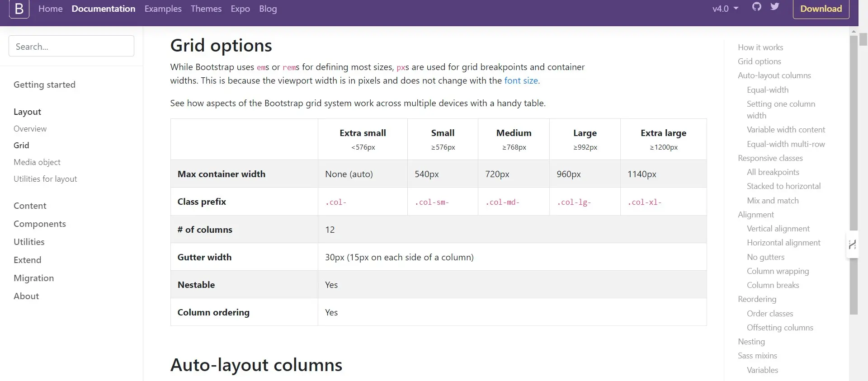Screen dimensions: 868x381
Task: Follow the 'font size' link
Action: (x=521, y=80)
